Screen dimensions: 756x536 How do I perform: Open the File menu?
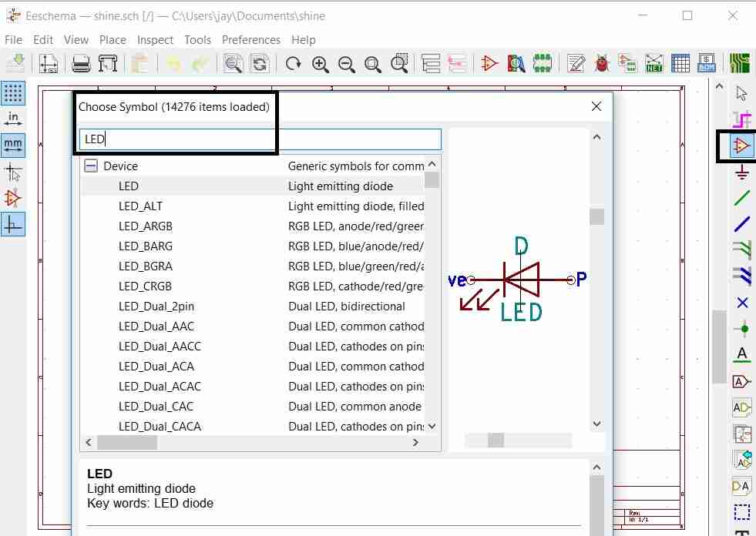[14, 39]
